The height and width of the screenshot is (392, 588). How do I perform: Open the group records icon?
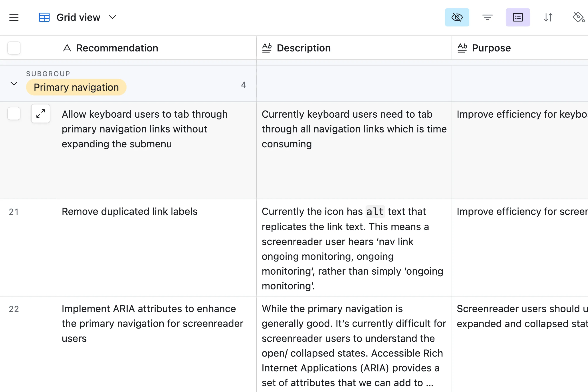coord(518,17)
